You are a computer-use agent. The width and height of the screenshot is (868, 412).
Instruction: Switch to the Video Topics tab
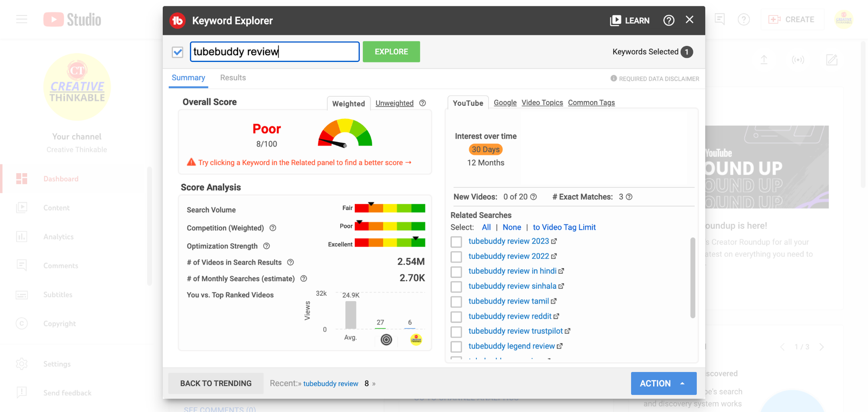pyautogui.click(x=542, y=103)
